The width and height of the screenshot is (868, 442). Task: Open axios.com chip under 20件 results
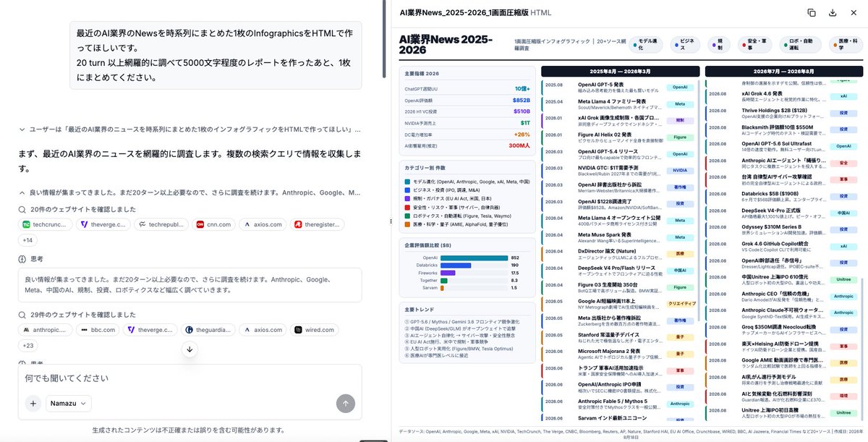coord(262,225)
